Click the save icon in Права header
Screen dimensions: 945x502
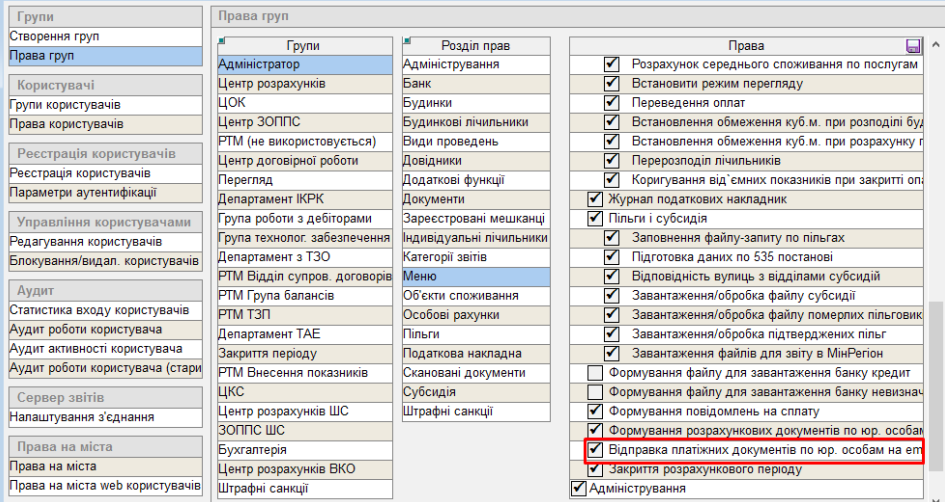912,46
